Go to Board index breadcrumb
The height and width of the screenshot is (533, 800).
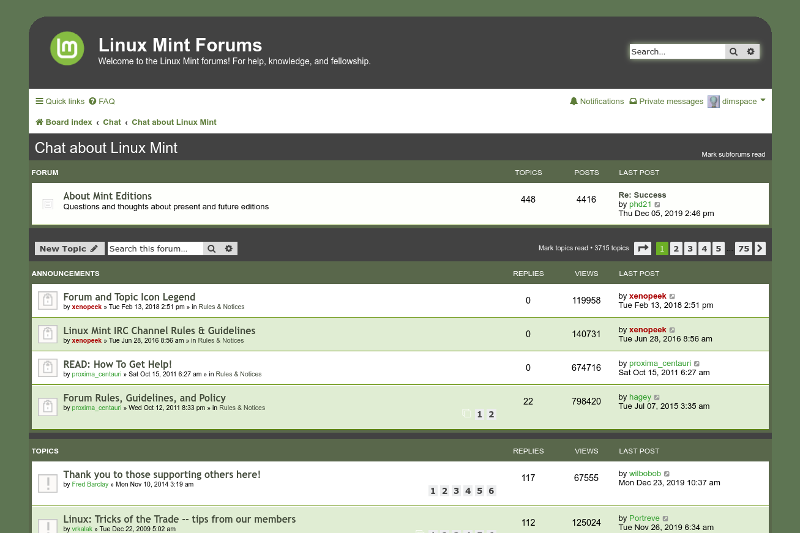pyautogui.click(x=64, y=122)
